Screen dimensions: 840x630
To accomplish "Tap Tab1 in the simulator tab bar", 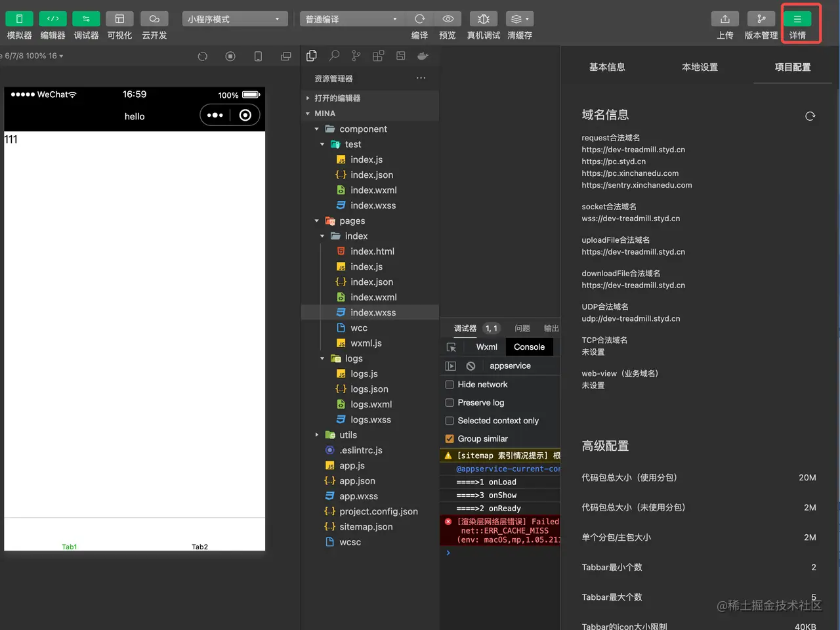I will [70, 547].
